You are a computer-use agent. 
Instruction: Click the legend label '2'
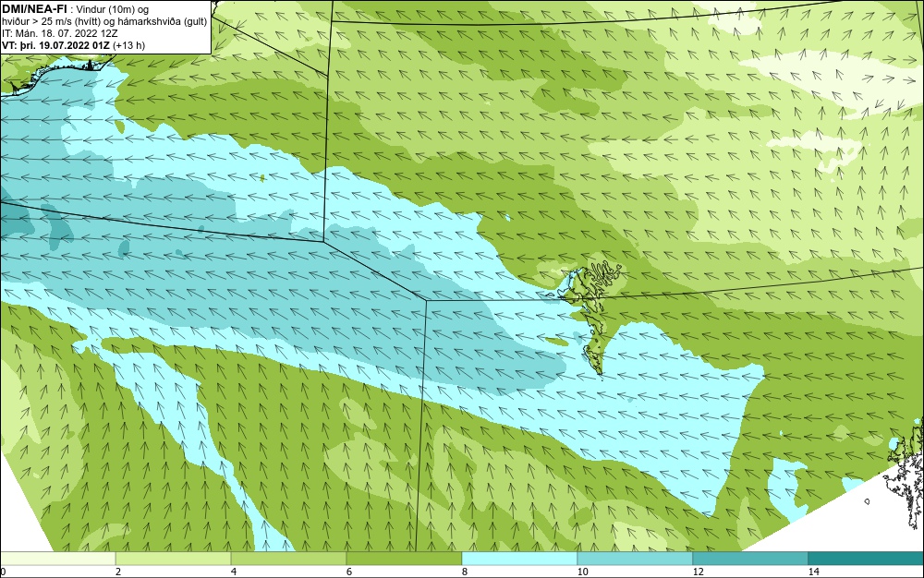pyautogui.click(x=118, y=572)
